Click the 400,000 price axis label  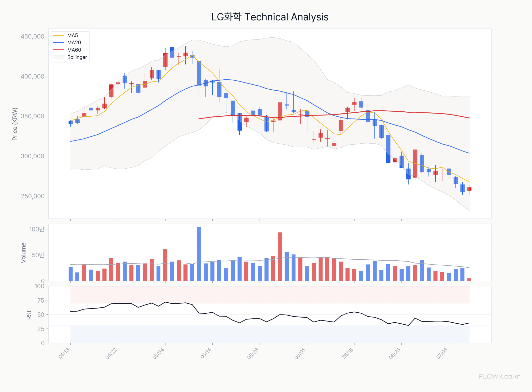[x=32, y=76]
